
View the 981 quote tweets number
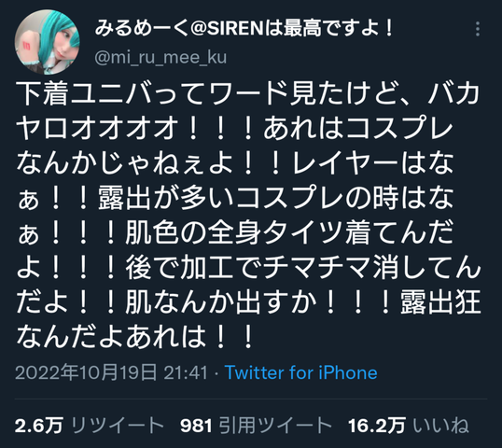click(196, 426)
